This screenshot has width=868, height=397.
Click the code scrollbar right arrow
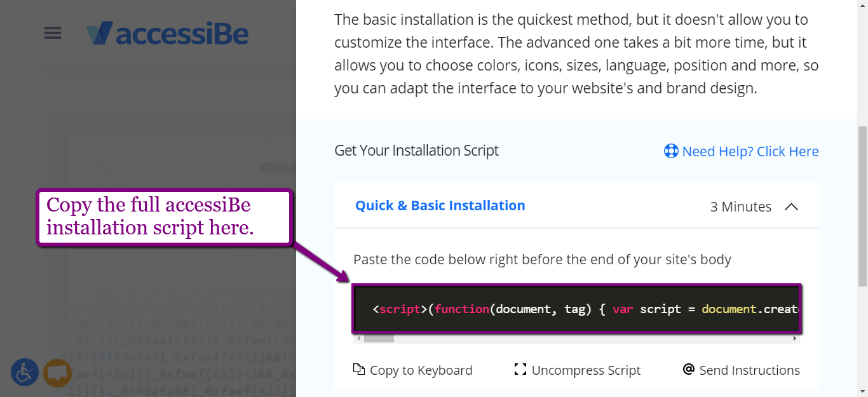pyautogui.click(x=795, y=339)
